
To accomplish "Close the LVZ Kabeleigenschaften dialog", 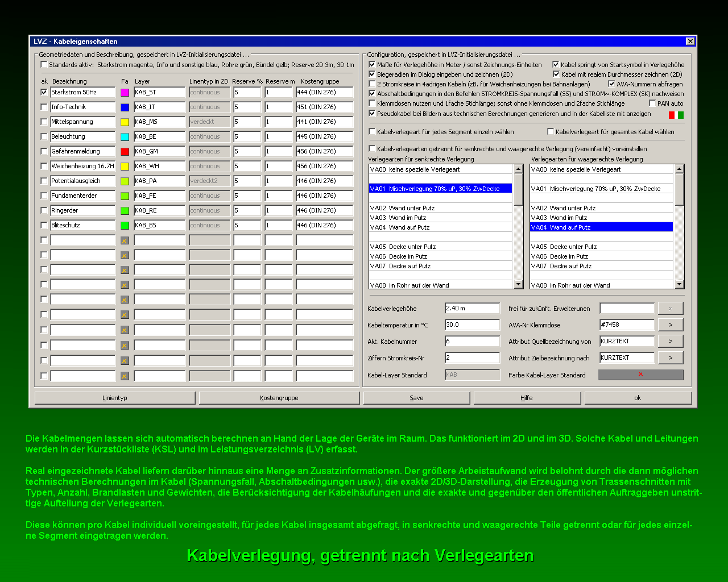I will point(690,41).
